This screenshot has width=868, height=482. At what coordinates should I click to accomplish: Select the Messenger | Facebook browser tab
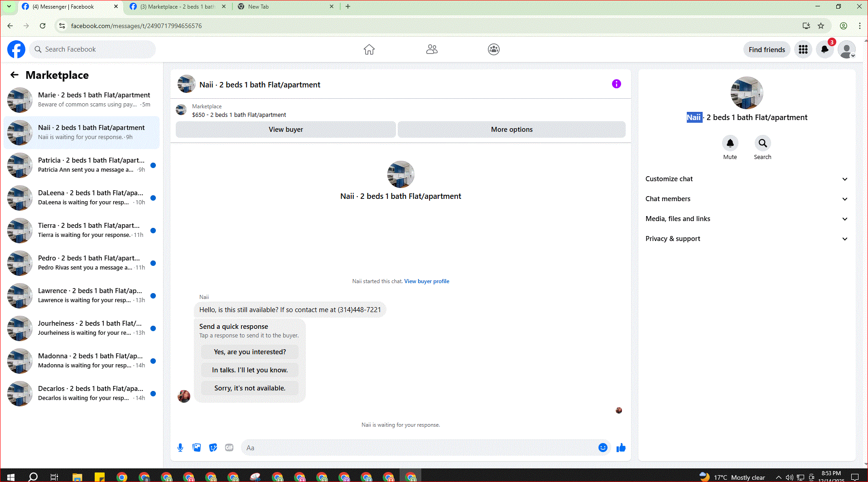pos(70,7)
